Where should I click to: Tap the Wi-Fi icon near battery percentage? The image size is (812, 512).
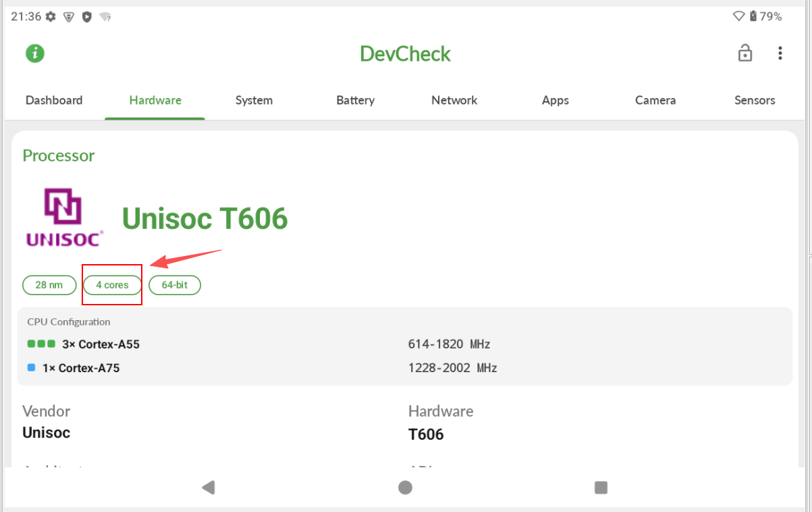click(x=738, y=16)
